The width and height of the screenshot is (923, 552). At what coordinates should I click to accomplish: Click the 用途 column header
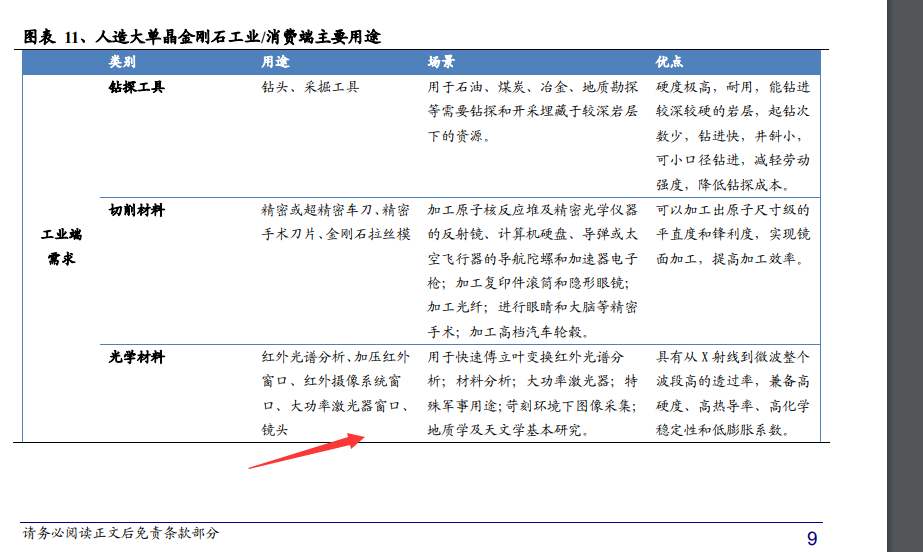point(275,61)
